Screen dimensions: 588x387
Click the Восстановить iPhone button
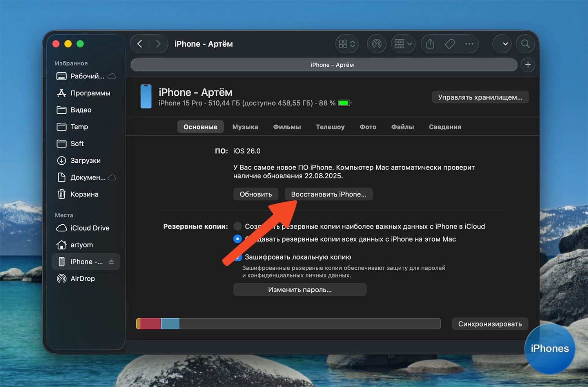(x=328, y=194)
